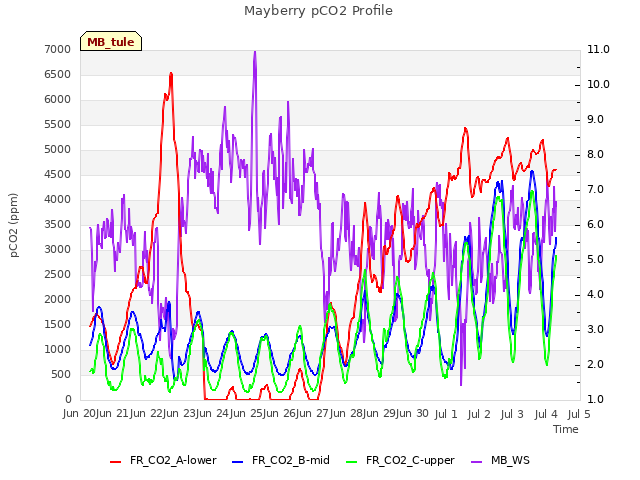Screen dimensions: 640x480
Task: Click the Jun 24 date label
Action: [213, 414]
